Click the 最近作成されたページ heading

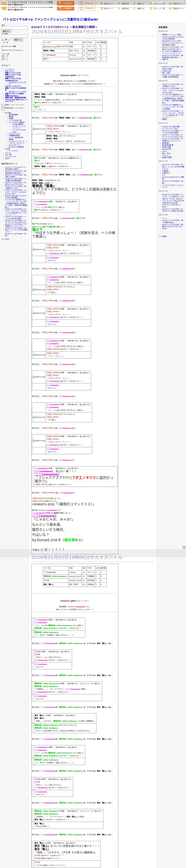(9, 164)
